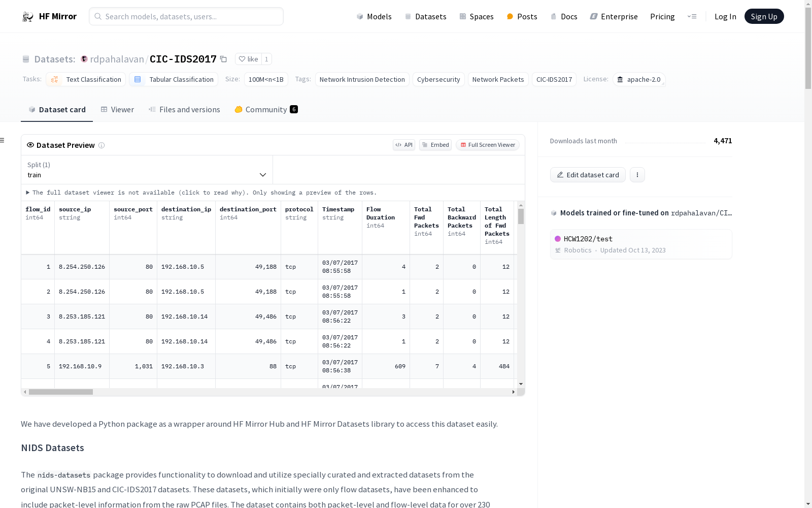The width and height of the screenshot is (812, 508).
Task: Click the preview table scroll-right arrow
Action: (514, 392)
